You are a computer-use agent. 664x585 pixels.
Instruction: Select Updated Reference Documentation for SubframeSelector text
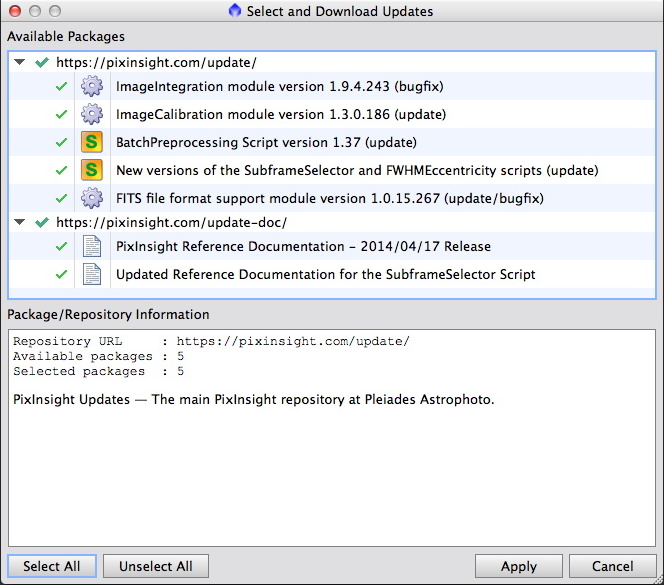tap(326, 274)
